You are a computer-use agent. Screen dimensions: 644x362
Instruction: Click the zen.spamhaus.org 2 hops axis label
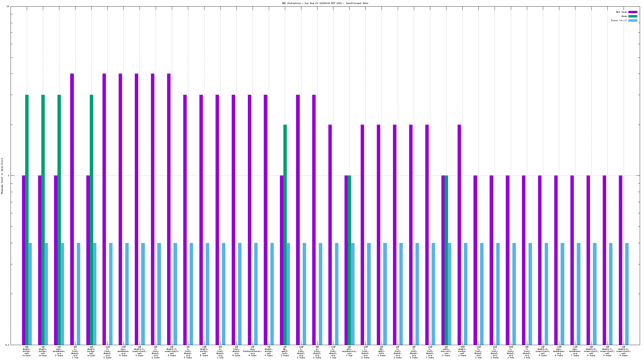pyautogui.click(x=59, y=351)
